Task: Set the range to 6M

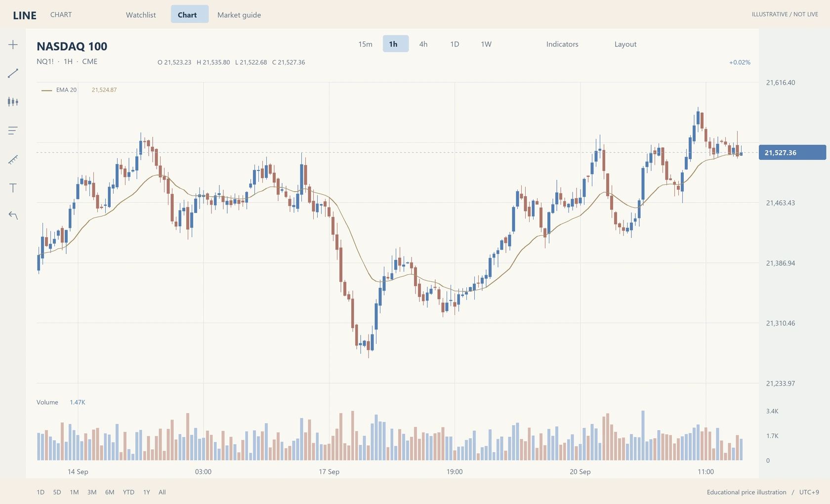Action: (110, 492)
